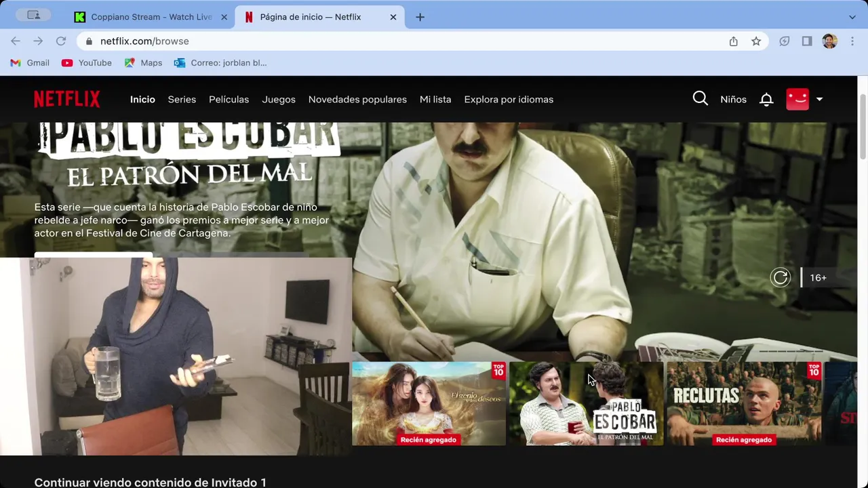This screenshot has height=488, width=868.
Task: Click Continuar viendo contenido de Invitado 1 heading
Action: pyautogui.click(x=151, y=482)
